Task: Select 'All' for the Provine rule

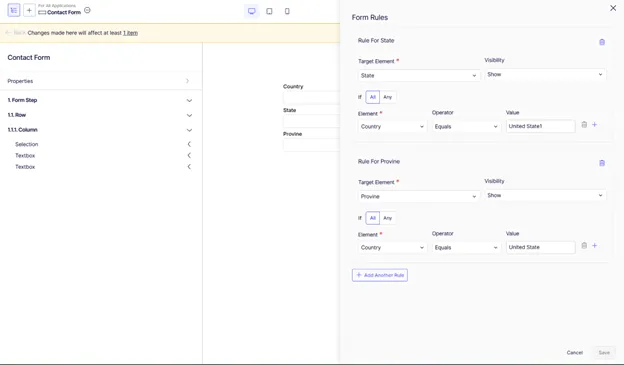Action: click(x=372, y=218)
